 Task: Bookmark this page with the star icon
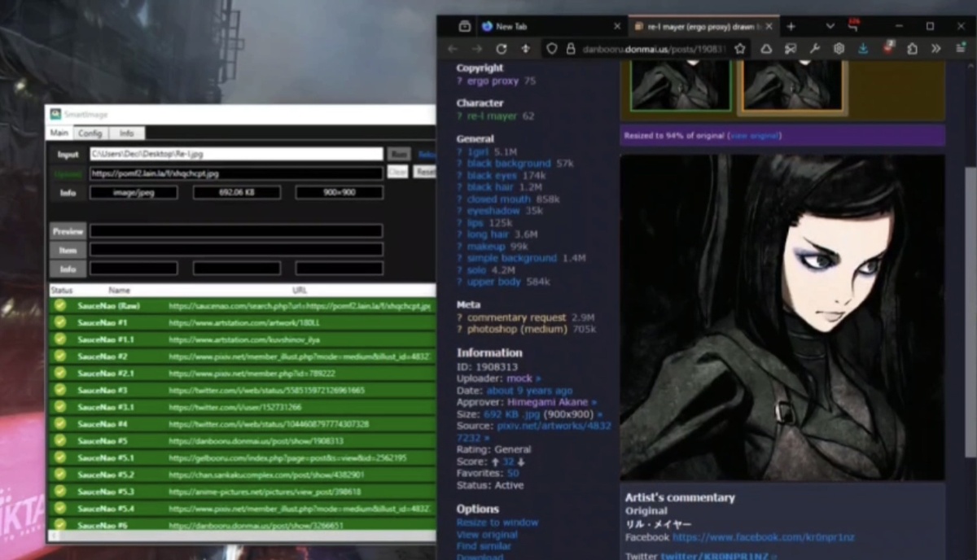[739, 49]
